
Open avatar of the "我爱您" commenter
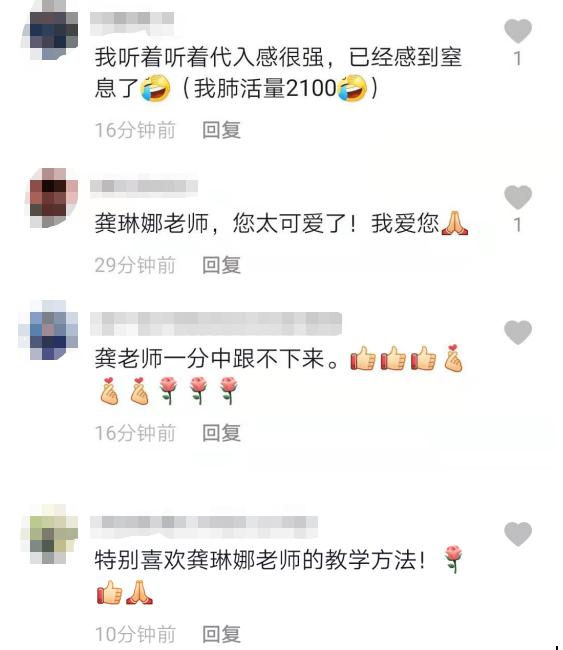click(x=51, y=197)
